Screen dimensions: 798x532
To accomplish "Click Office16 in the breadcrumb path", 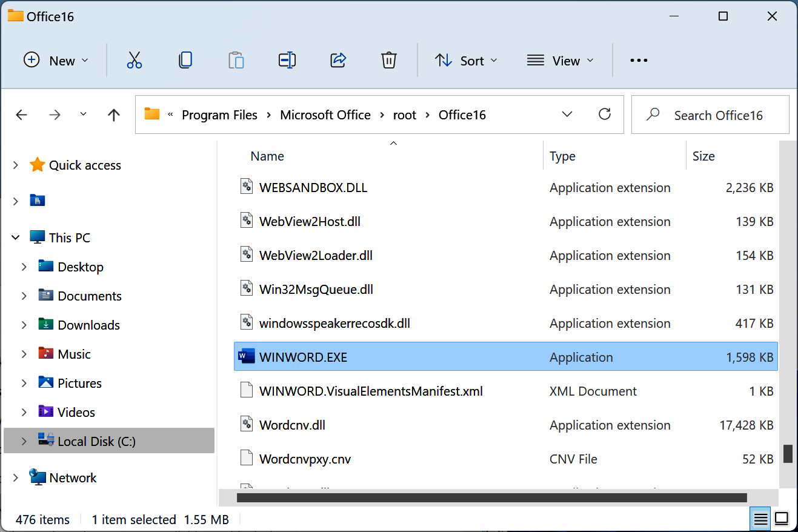I will [x=462, y=115].
